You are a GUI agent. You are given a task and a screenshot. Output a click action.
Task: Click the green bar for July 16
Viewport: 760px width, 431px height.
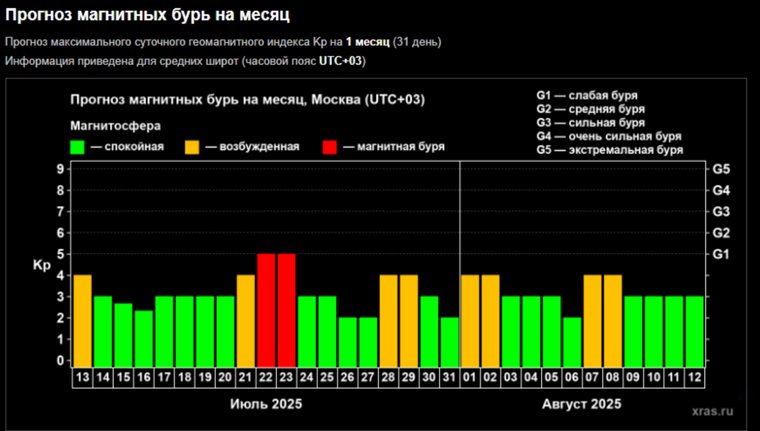(x=143, y=338)
